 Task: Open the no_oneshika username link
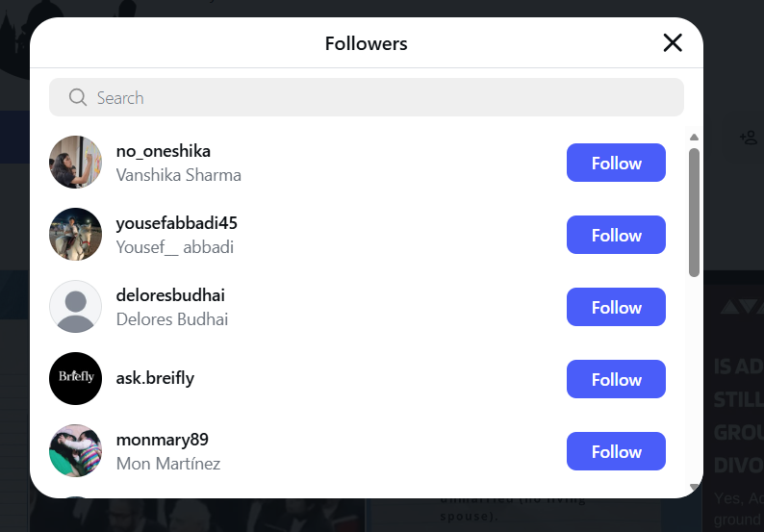coord(163,151)
